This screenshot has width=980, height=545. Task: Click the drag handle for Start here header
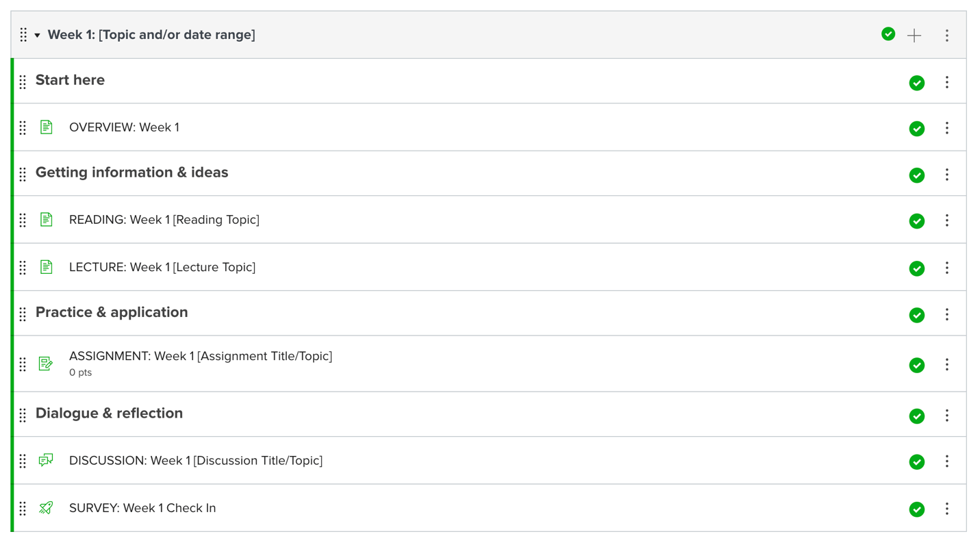(23, 82)
